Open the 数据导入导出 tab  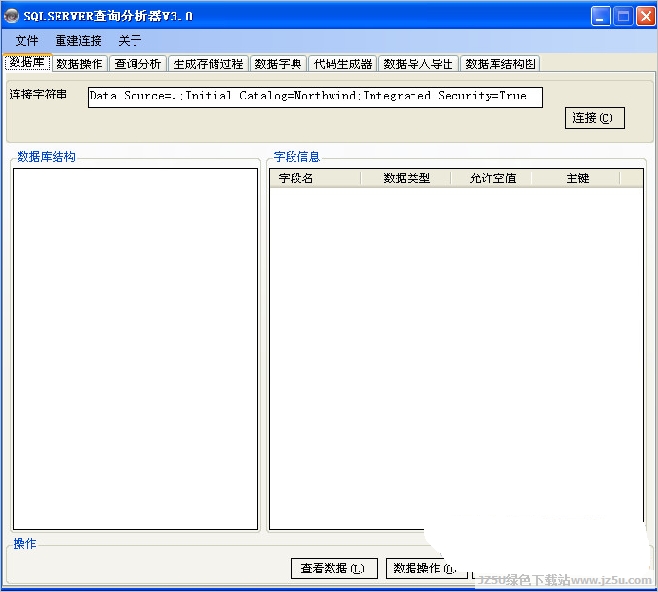(418, 64)
